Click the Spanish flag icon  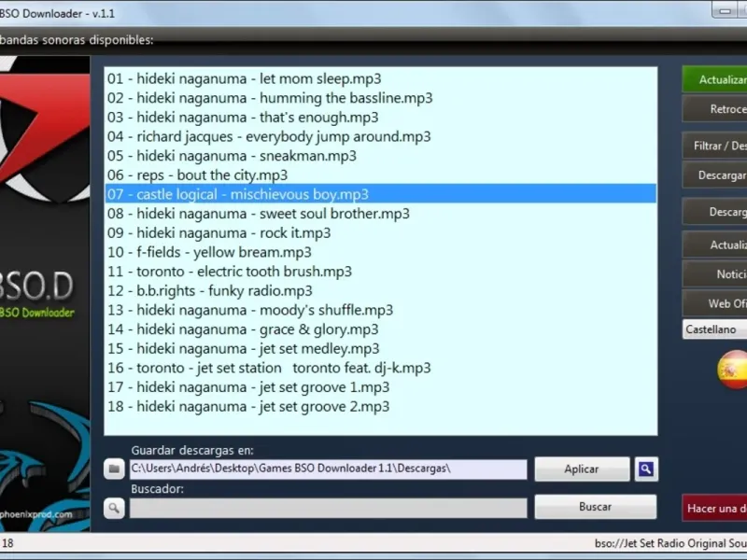pos(733,370)
